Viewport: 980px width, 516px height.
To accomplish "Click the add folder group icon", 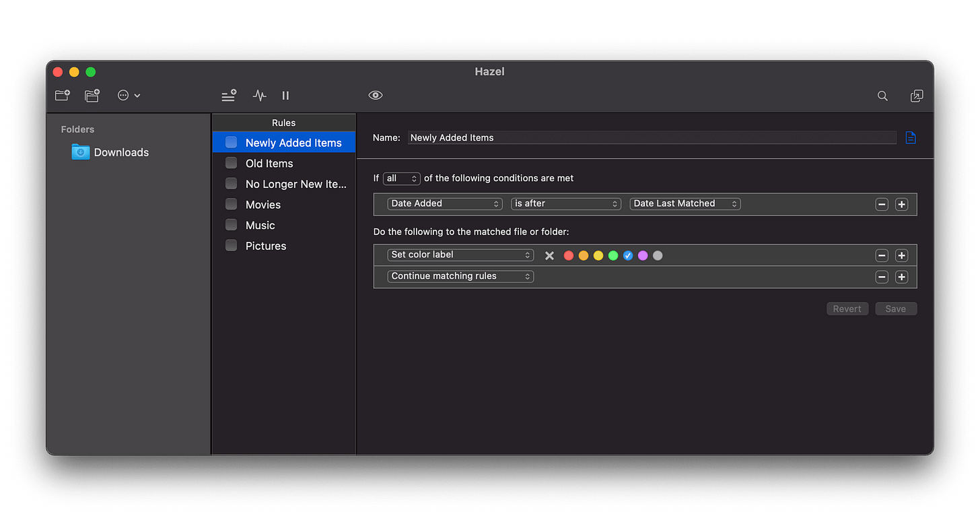I will 92,96.
